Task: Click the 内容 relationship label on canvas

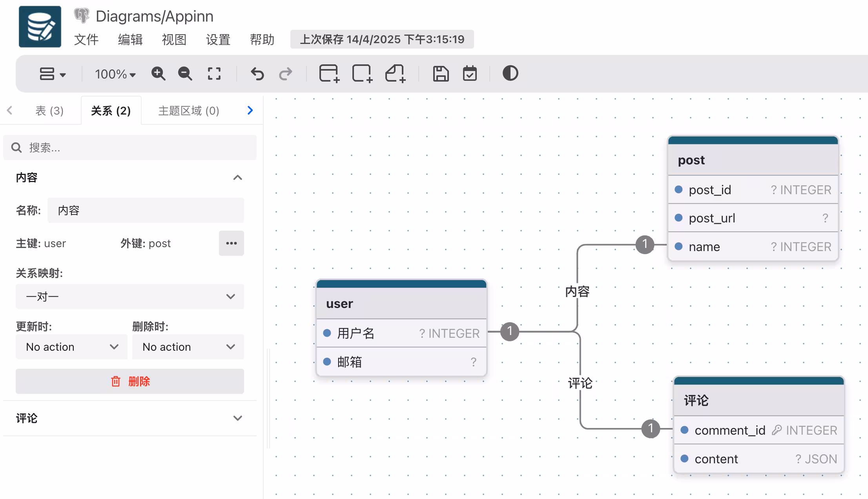Action: [x=577, y=291]
